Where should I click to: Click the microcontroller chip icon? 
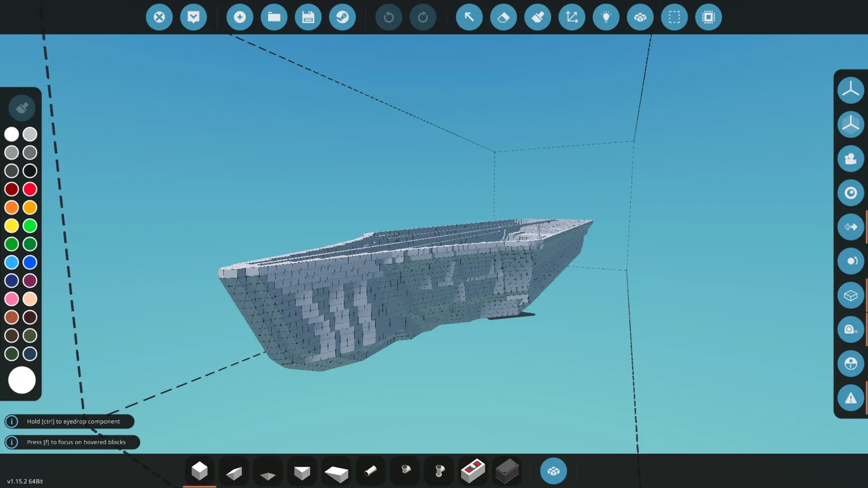click(x=708, y=17)
